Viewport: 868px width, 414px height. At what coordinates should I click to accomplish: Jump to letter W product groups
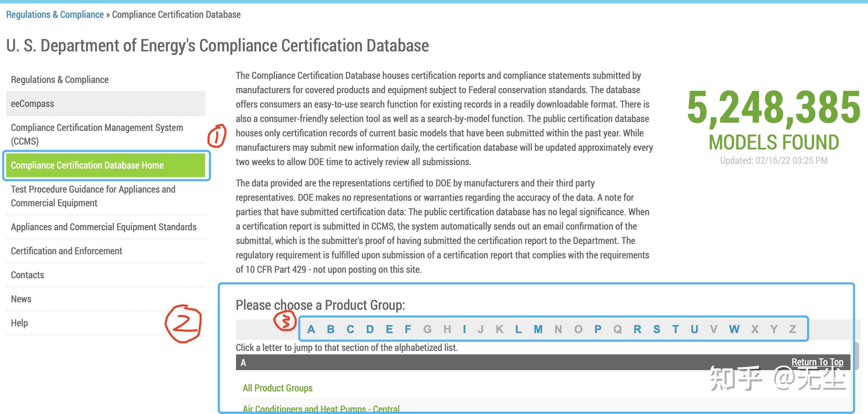click(x=734, y=329)
